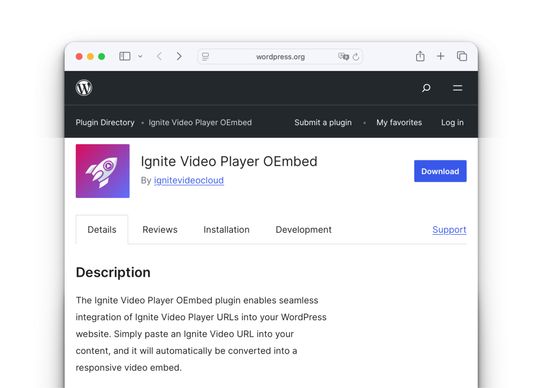Click the Description heading
The image size is (550, 388).
[113, 273]
